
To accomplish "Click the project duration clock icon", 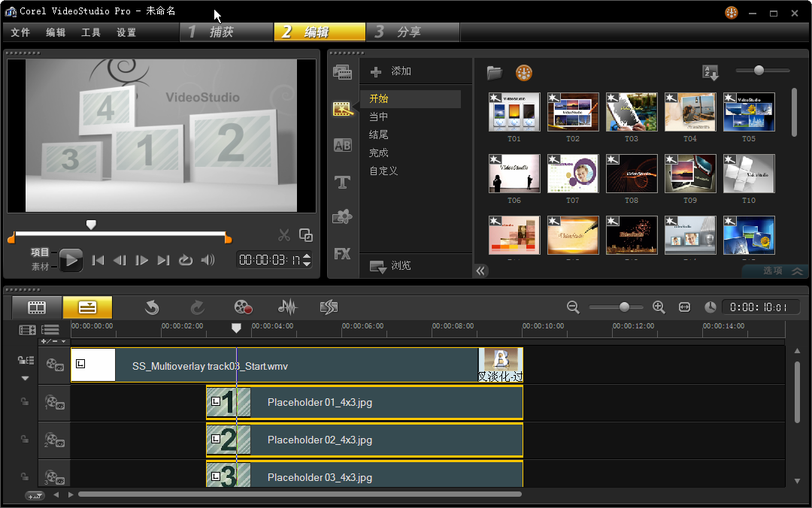I will tap(710, 307).
